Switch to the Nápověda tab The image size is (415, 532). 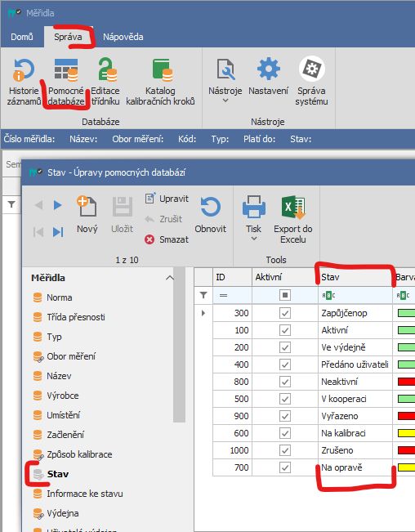[123, 37]
